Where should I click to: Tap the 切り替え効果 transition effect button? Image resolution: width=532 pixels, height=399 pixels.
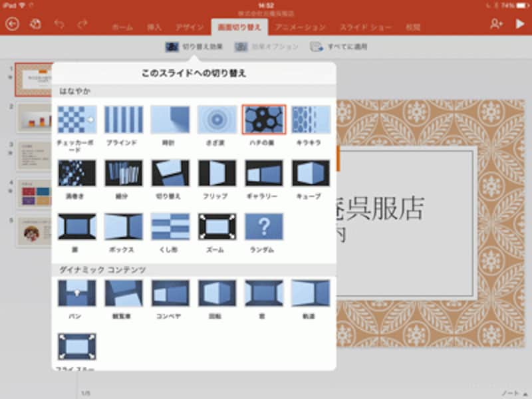click(194, 47)
